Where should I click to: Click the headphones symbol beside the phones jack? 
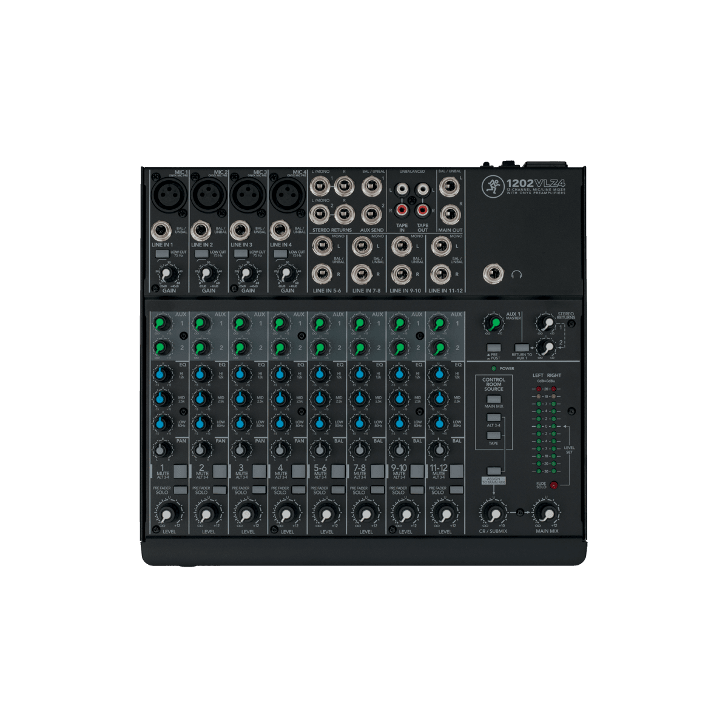click(516, 274)
